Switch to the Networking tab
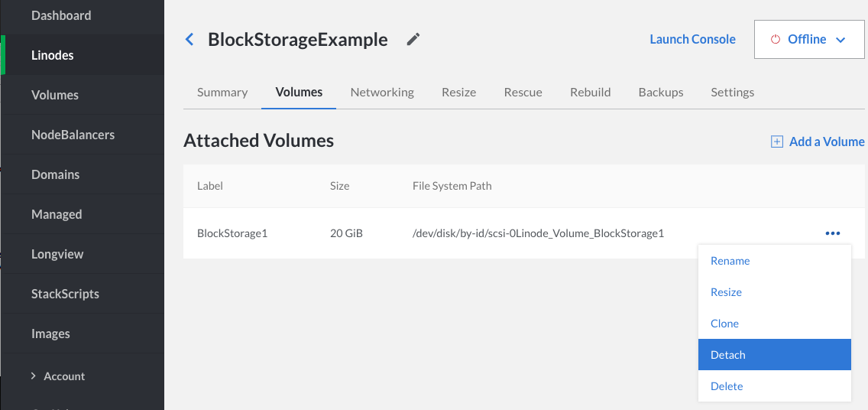 tap(382, 92)
